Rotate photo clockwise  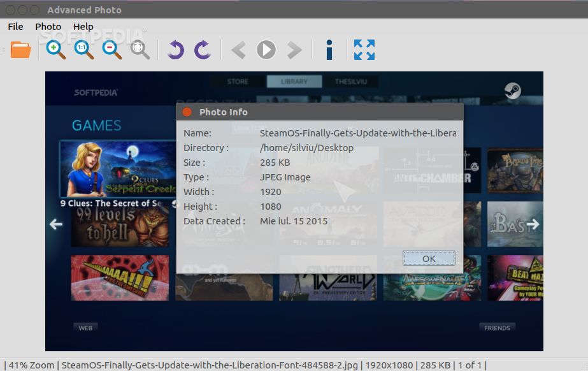(x=203, y=50)
